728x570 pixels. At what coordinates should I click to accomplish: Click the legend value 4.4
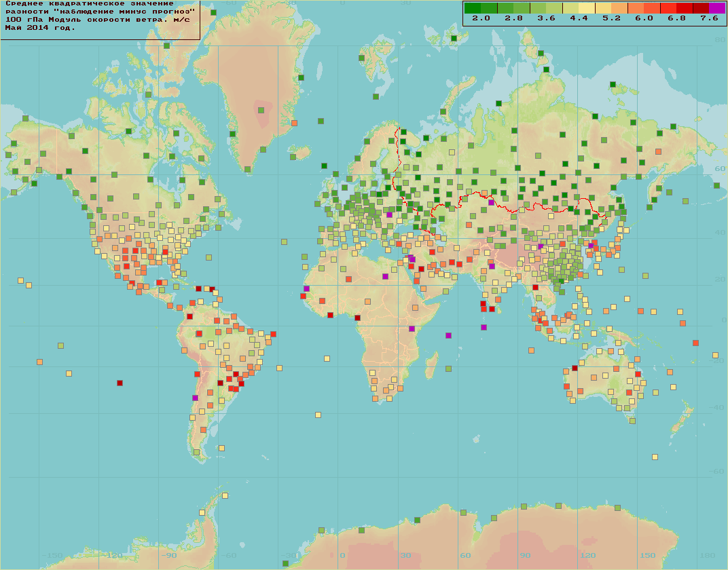pyautogui.click(x=579, y=18)
